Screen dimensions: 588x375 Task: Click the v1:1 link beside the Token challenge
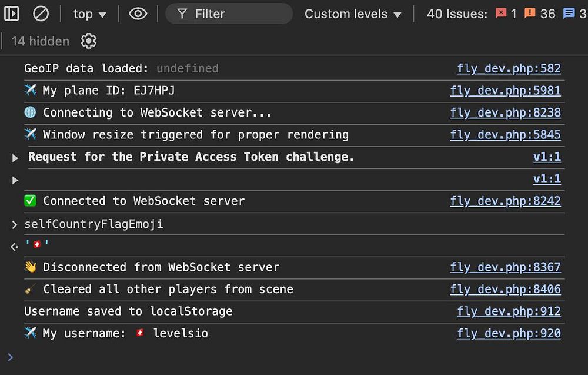[547, 157]
